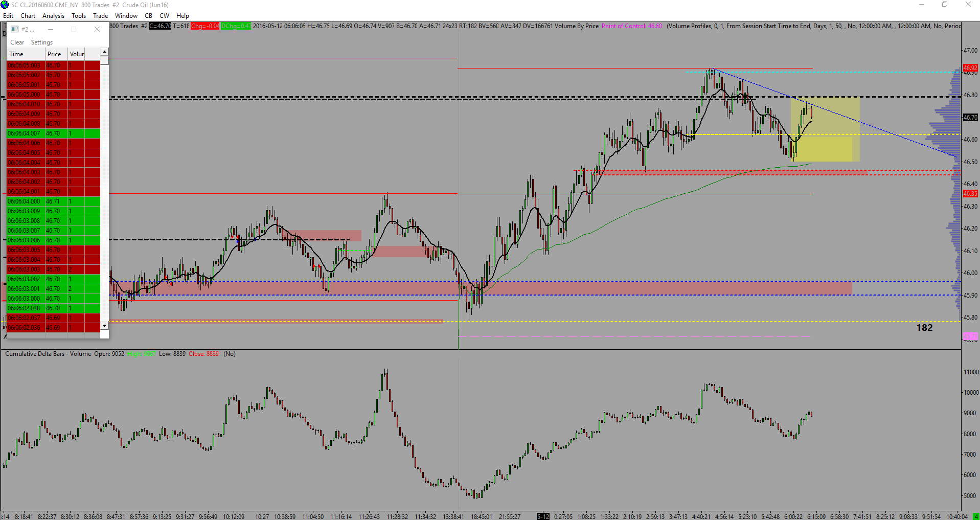
Task: Click the Point of Control label
Action: pyautogui.click(x=632, y=26)
